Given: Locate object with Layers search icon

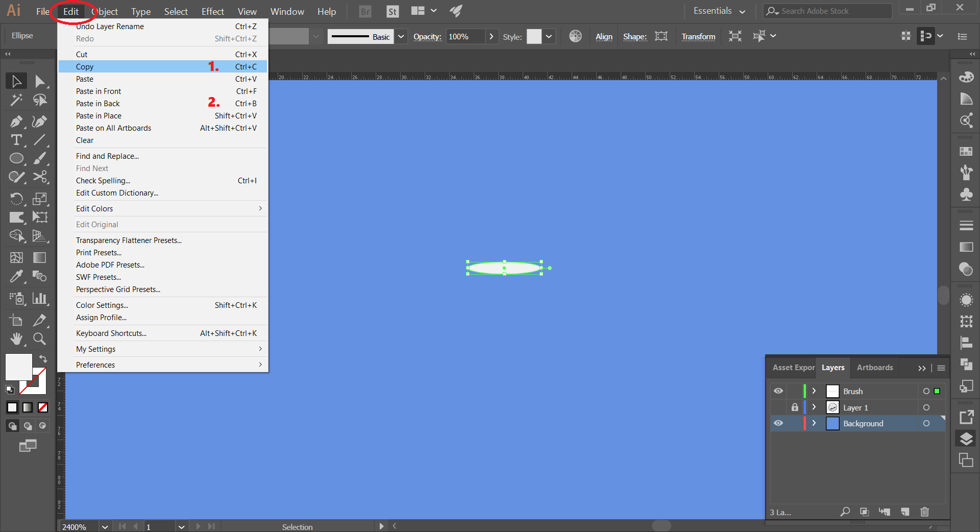Looking at the screenshot, I should point(845,512).
